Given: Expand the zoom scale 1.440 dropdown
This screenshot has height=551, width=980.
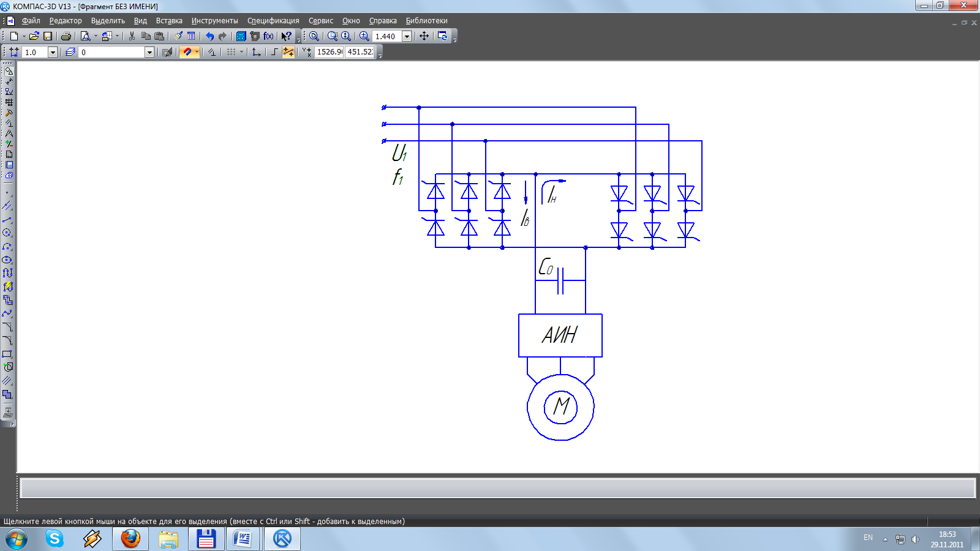Looking at the screenshot, I should pos(407,36).
